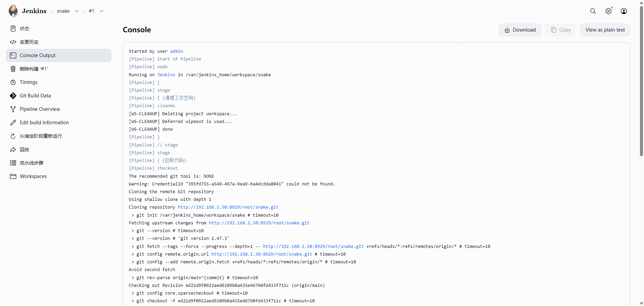Click the page vertical scrollbar thumb
The width and height of the screenshot is (644, 306).
(641, 81)
